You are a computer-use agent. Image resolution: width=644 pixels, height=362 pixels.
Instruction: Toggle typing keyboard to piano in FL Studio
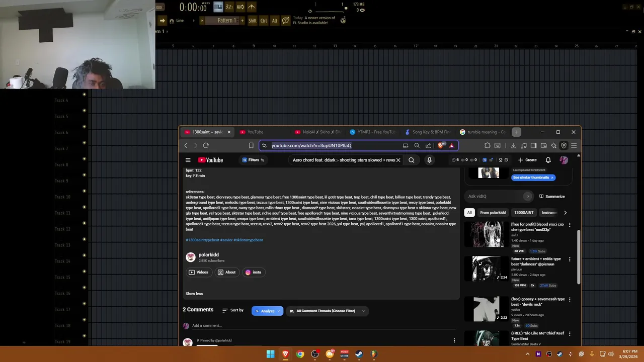pos(218,7)
